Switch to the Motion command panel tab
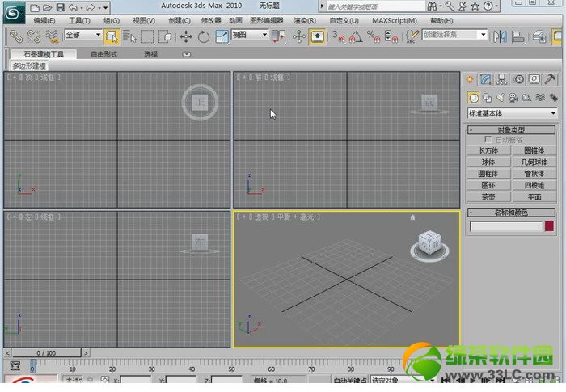This screenshot has height=392, width=566. point(518,79)
